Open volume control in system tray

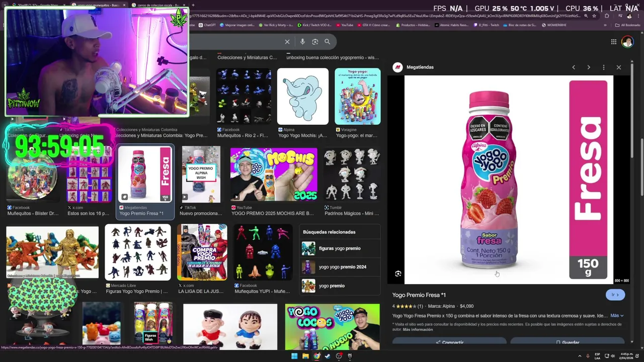(612, 356)
